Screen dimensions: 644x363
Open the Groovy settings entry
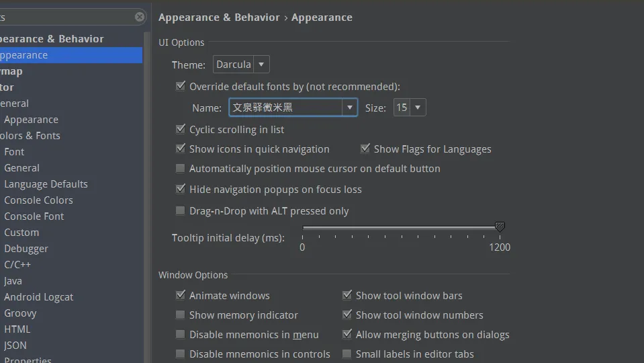pyautogui.click(x=20, y=313)
